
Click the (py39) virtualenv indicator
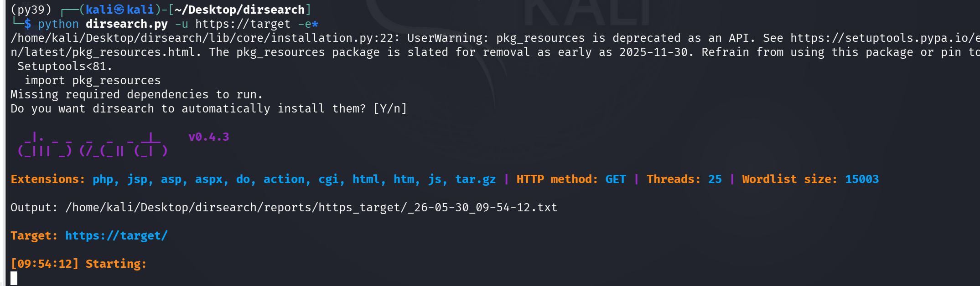[x=31, y=10]
